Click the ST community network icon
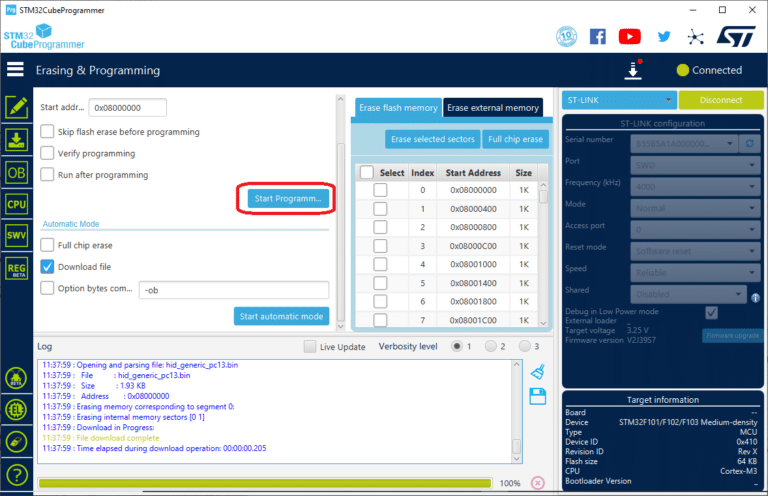The image size is (768, 496). [x=696, y=37]
